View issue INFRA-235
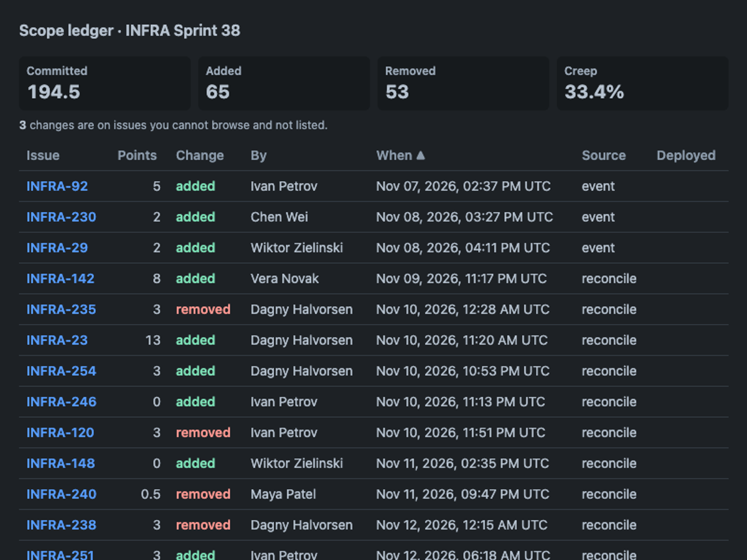747x560 pixels. (x=61, y=309)
